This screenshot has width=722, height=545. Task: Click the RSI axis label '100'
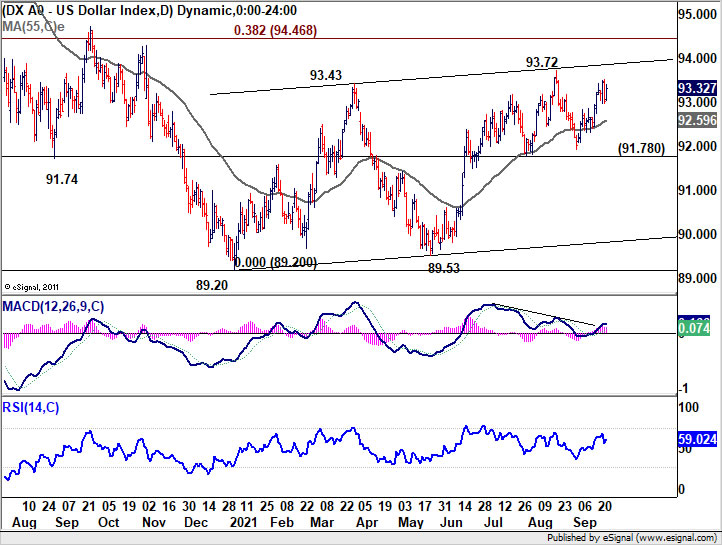click(x=689, y=408)
